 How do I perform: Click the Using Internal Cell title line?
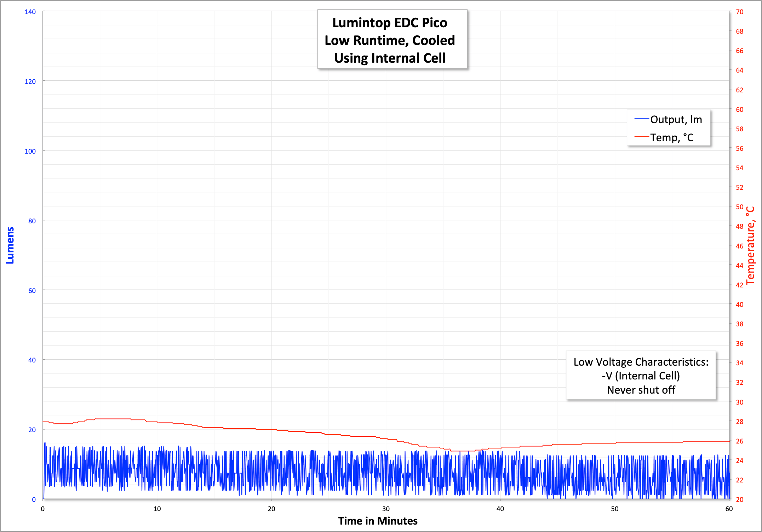click(390, 58)
